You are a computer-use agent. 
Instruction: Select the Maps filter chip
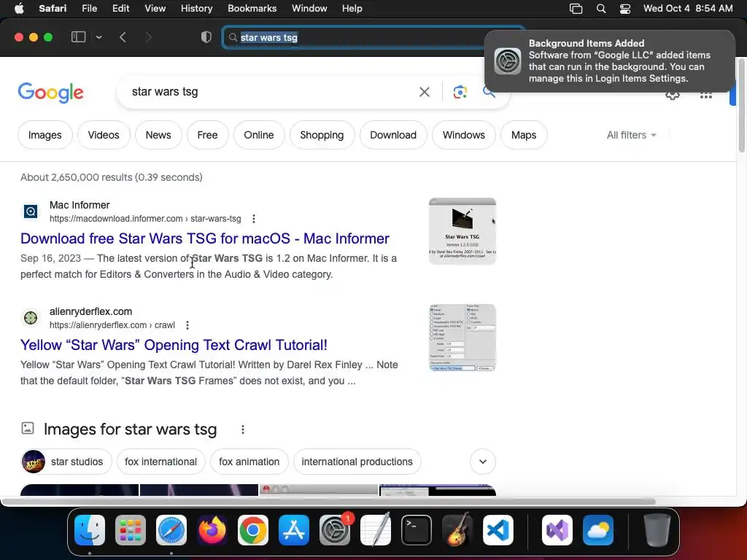(x=524, y=135)
